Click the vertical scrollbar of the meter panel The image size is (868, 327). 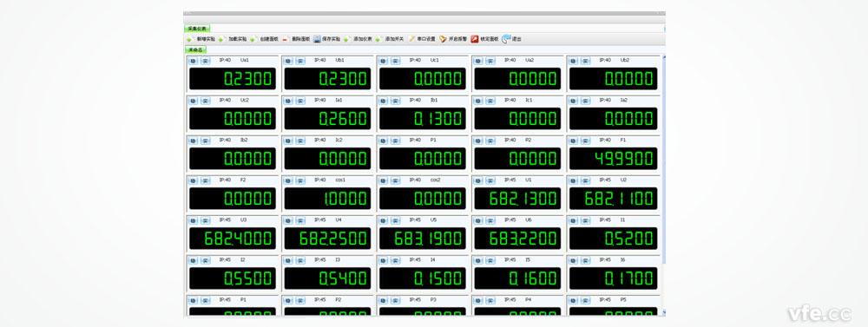tap(664, 186)
